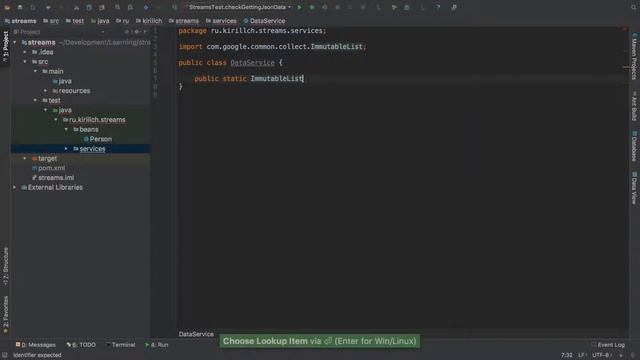Open the Data View side tab
The image size is (640, 360).
[x=634, y=188]
